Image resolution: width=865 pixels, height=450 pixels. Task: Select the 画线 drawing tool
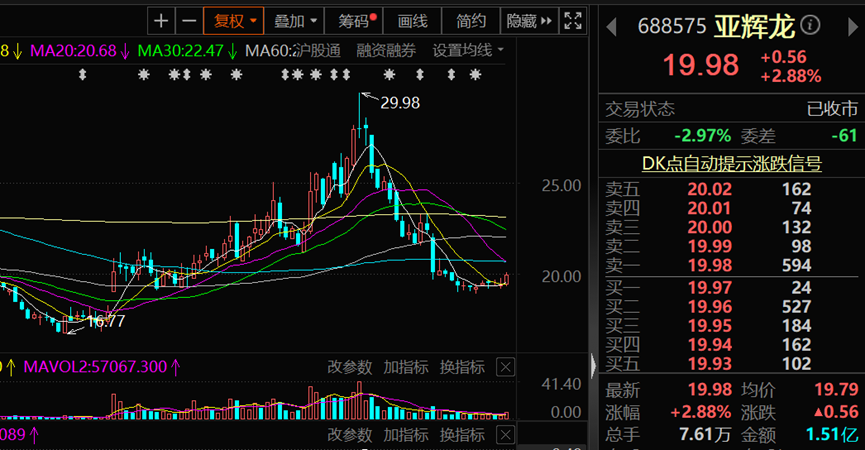coord(413,22)
